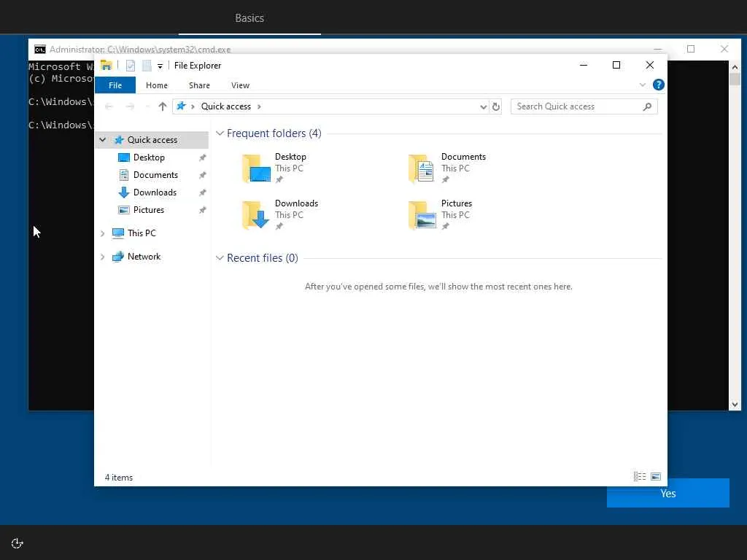
Task: Click the Properties quick access toolbar icon
Action: (x=130, y=66)
